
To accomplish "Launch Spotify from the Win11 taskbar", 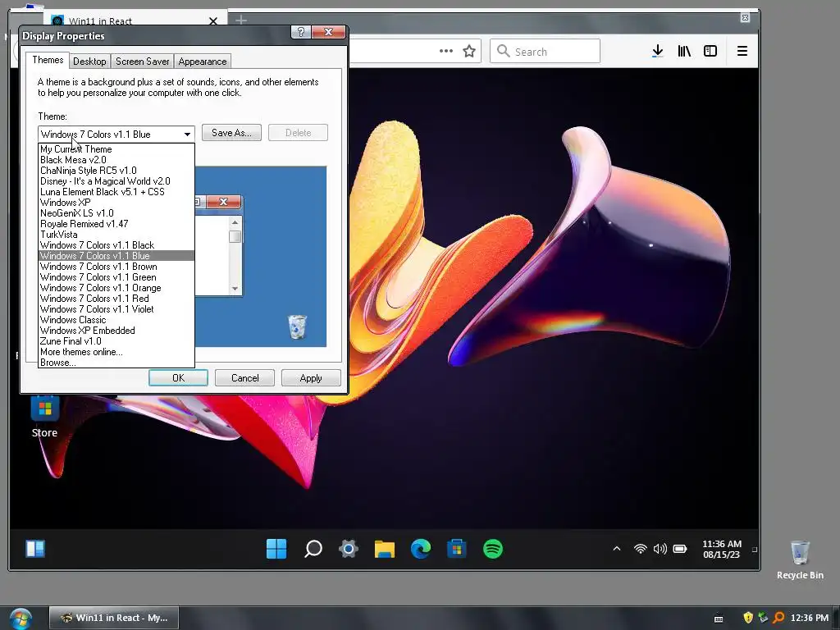I will (493, 549).
